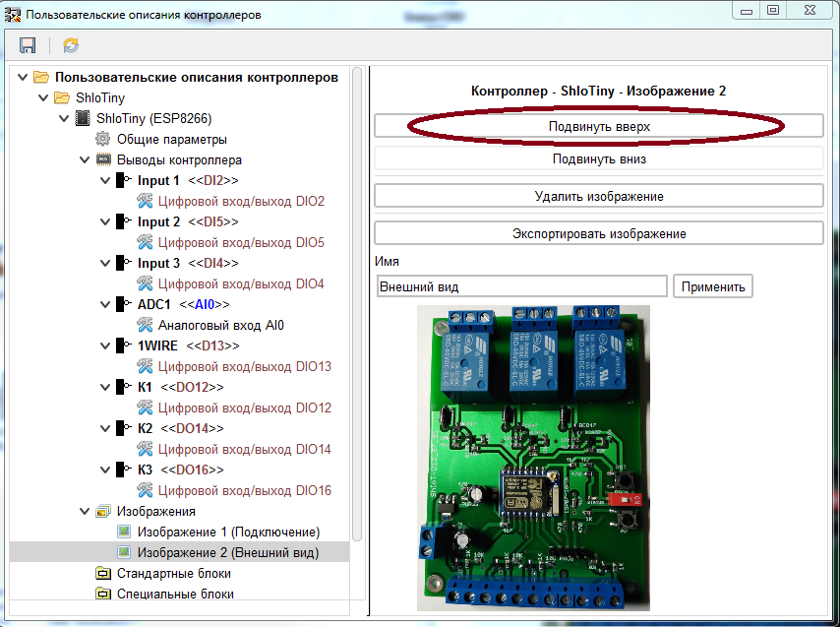Click the Применить button
The height and width of the screenshot is (627, 840).
712,286
